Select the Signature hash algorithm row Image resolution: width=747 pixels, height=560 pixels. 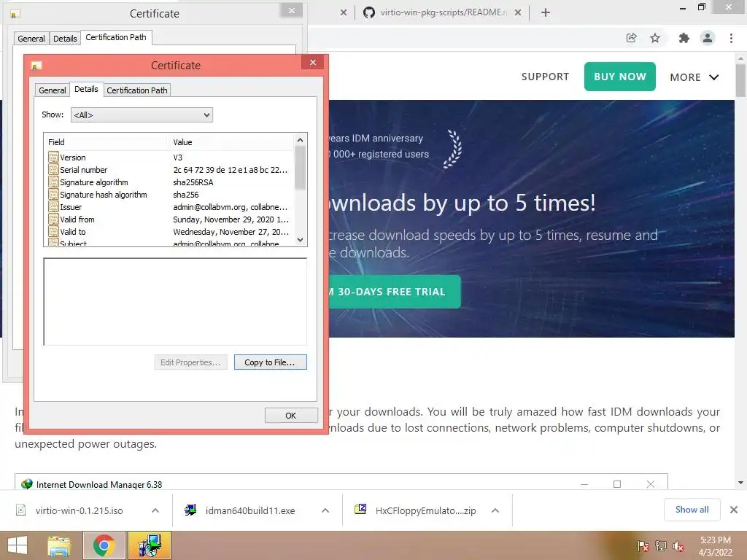coord(169,194)
